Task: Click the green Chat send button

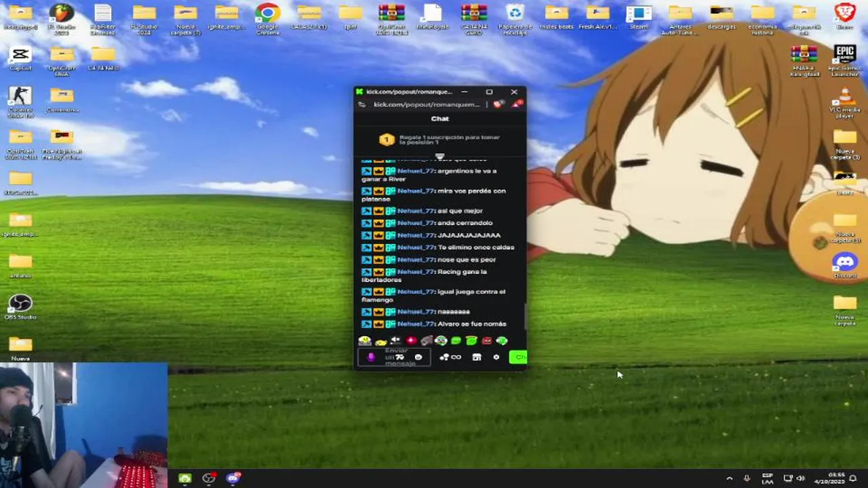Action: 518,357
